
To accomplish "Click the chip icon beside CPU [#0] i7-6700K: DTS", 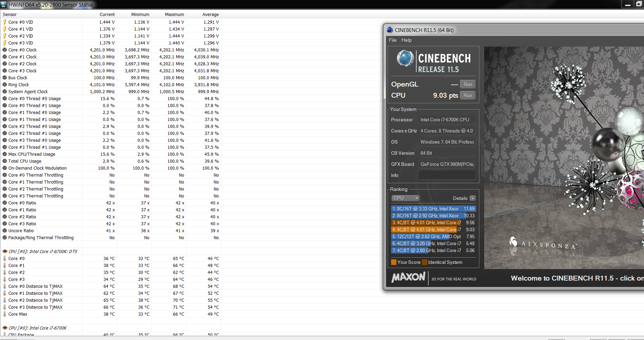I will pos(5,251).
